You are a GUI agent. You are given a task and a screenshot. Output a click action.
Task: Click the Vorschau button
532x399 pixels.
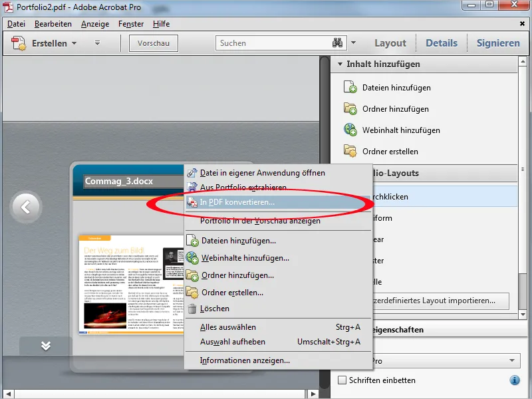click(154, 43)
